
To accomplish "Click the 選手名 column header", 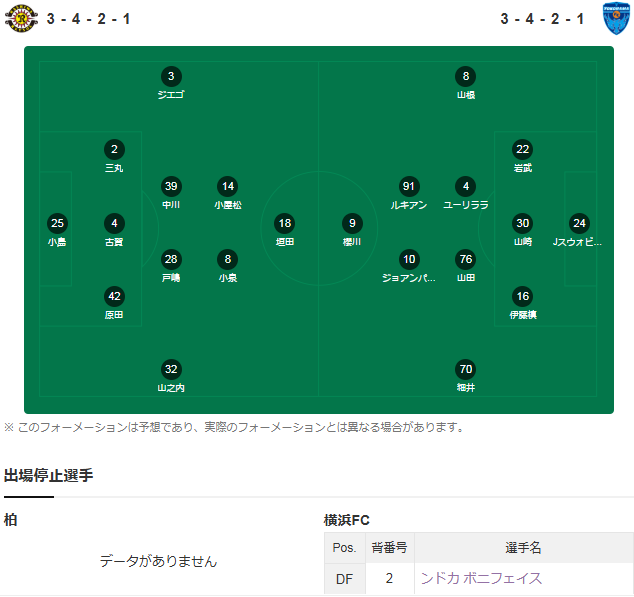I will click(x=523, y=548).
